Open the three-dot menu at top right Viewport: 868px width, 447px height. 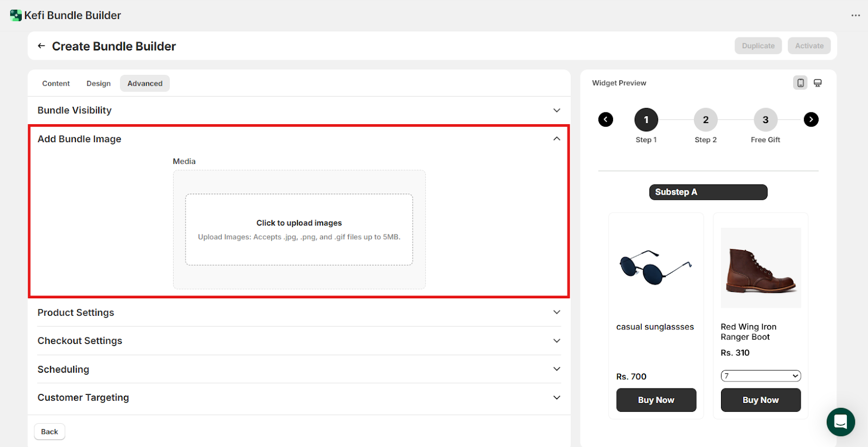point(856,15)
